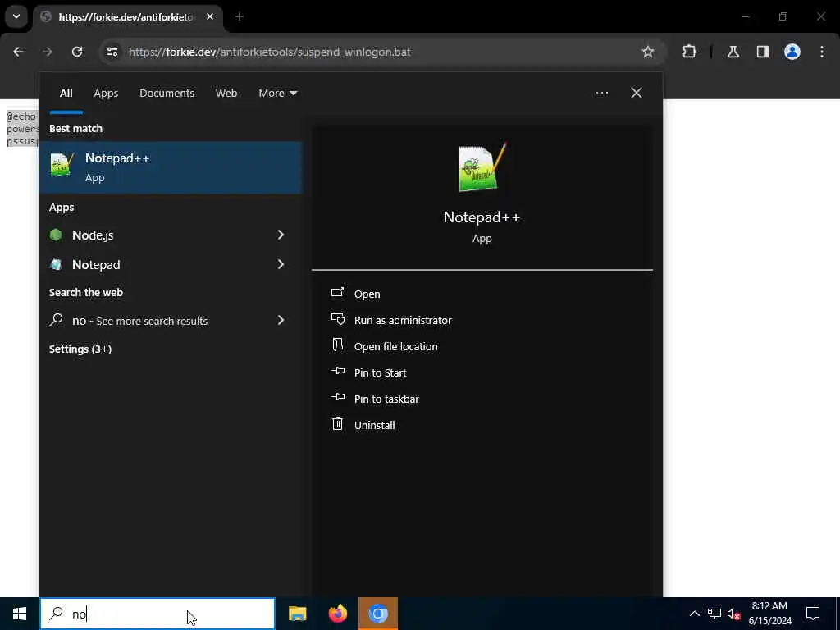Go back in the Chrome browser
The image size is (840, 630).
[18, 52]
